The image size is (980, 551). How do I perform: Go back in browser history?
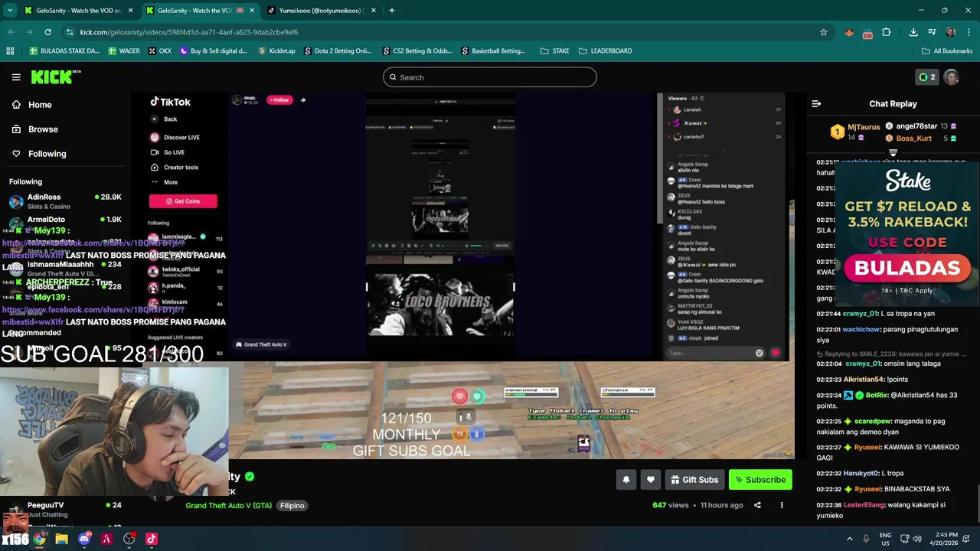[11, 32]
